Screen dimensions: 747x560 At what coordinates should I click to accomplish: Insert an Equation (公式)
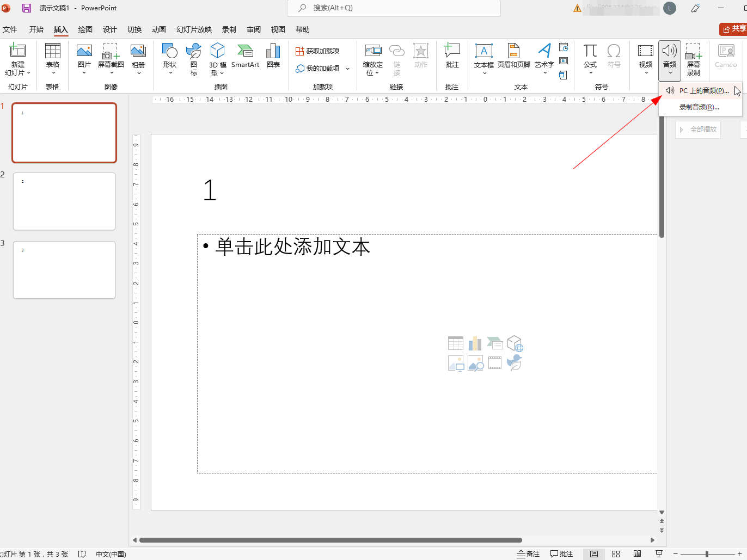point(590,59)
